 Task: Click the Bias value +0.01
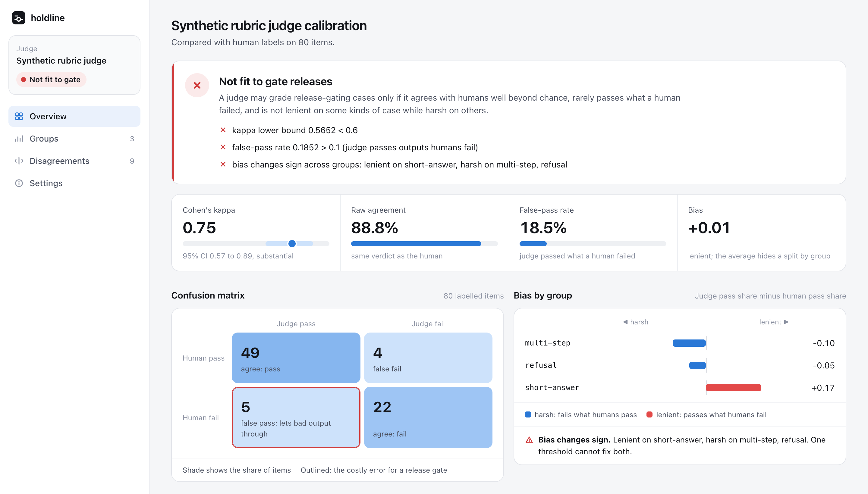pyautogui.click(x=709, y=228)
